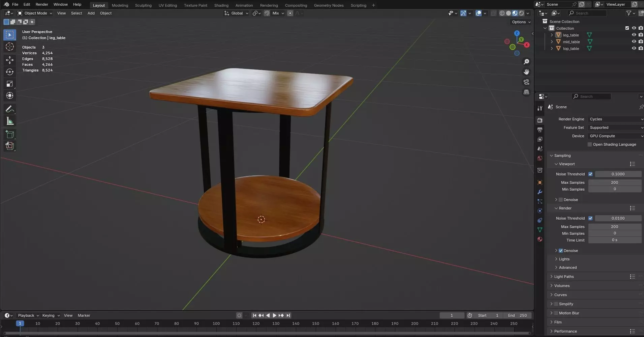Open the Playback popover

[x=28, y=315]
